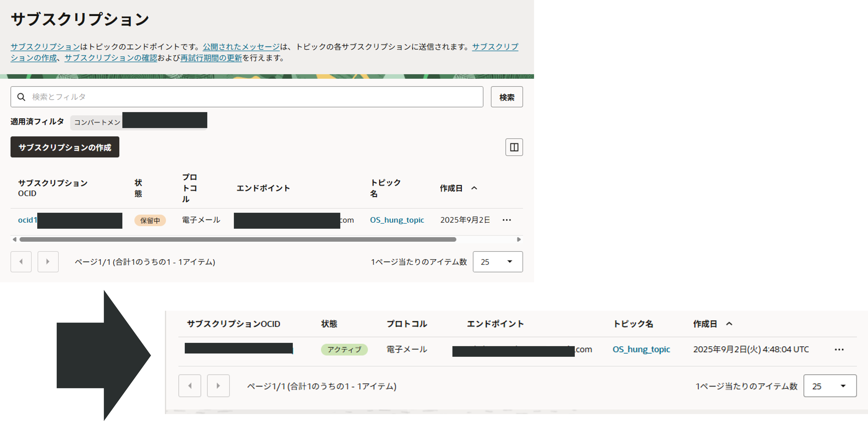
Task: Click the next page arrow under the top table
Action: (x=48, y=262)
